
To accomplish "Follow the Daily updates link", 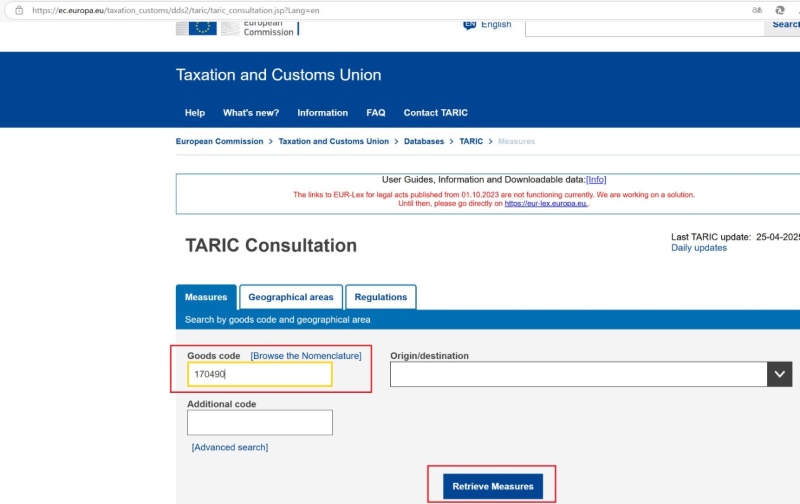I will (699, 248).
